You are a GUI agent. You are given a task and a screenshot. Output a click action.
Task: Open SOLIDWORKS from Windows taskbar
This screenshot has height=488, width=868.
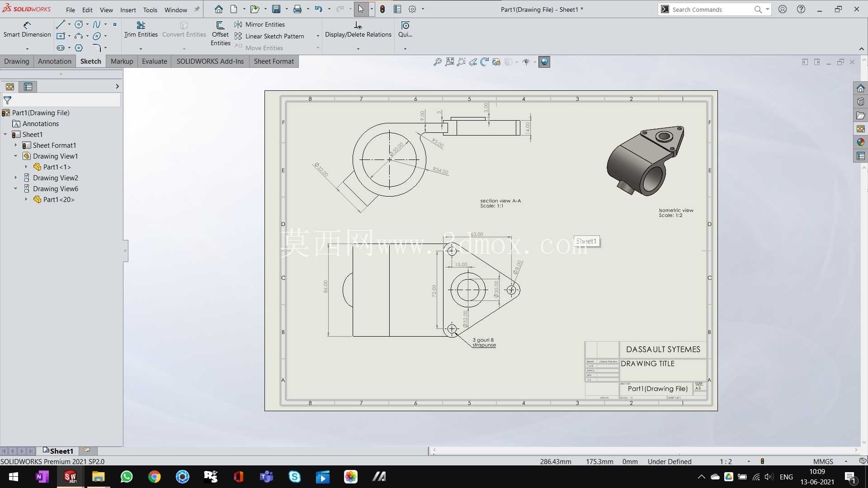(70, 477)
